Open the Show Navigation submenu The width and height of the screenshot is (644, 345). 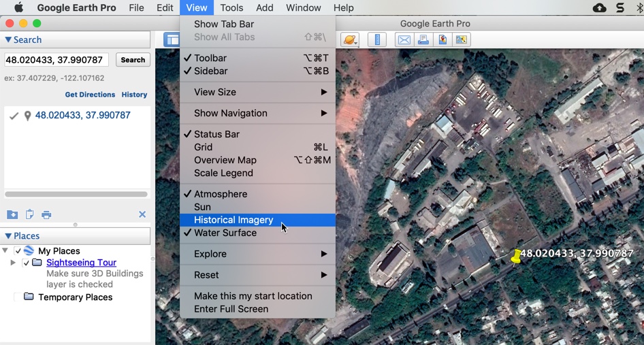[257, 113]
